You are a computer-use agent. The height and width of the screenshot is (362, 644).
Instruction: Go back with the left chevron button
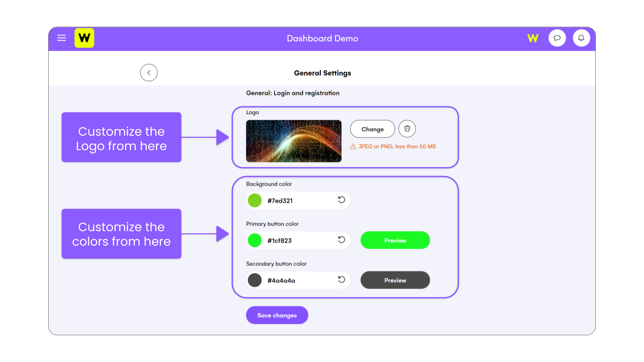(149, 72)
